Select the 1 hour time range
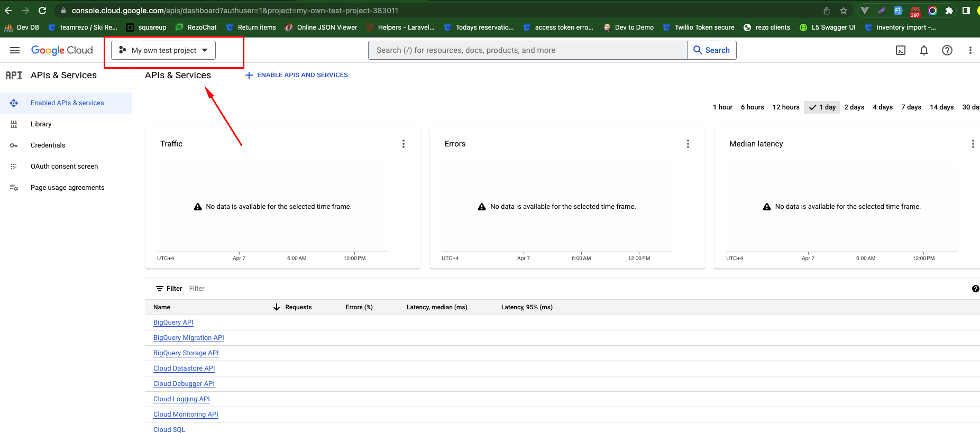Viewport: 980px width, 433px height. click(722, 107)
